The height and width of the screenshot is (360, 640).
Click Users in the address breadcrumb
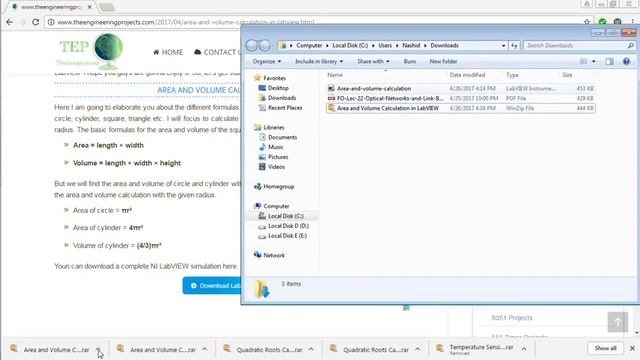tap(385, 45)
